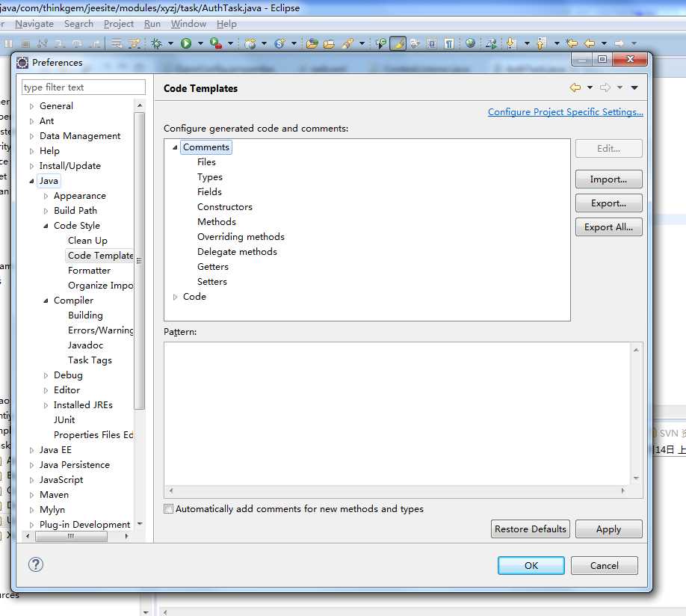Viewport: 686px width, 616px height.
Task: Click the Suspend pause icon in toolbar
Action: [9, 43]
